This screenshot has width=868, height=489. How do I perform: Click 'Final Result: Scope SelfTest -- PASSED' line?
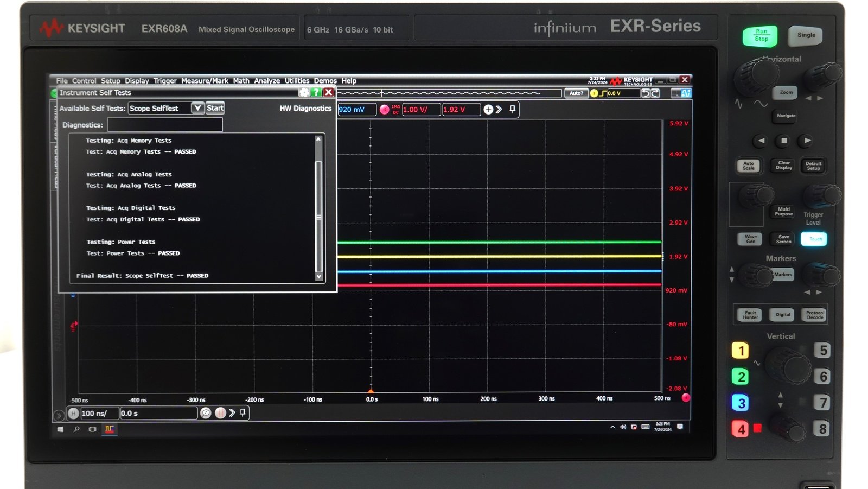click(142, 276)
